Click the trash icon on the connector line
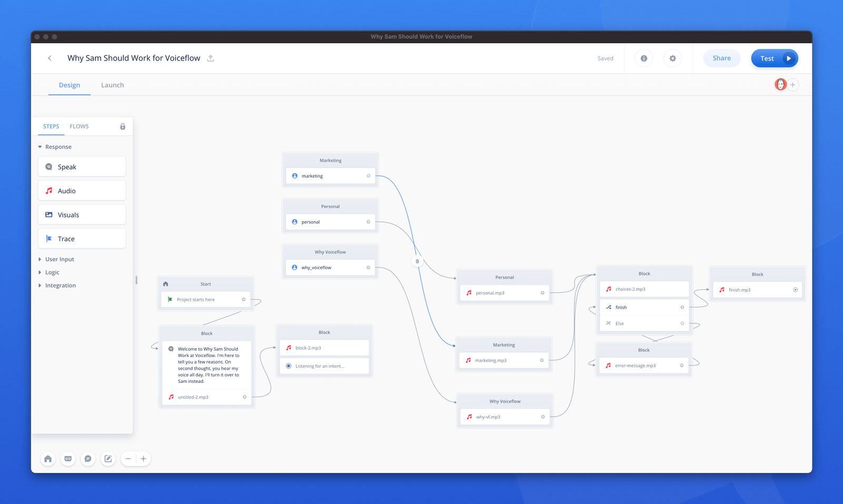843x504 pixels. [x=417, y=261]
